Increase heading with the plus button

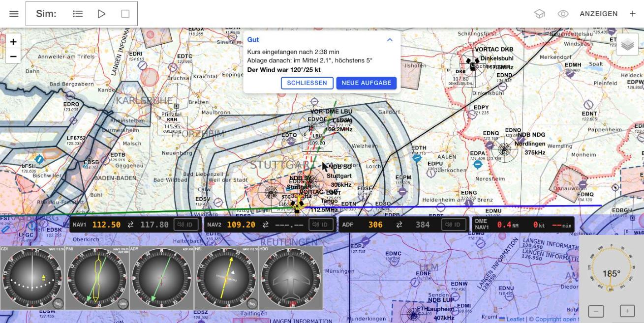tap(627, 311)
